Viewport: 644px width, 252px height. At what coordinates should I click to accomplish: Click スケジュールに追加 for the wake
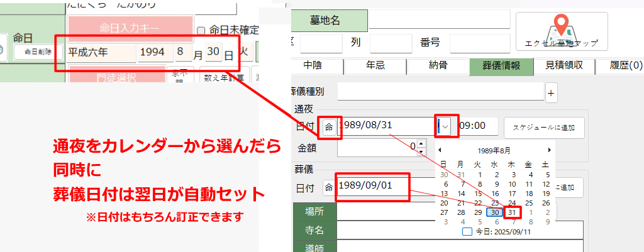pos(543,127)
